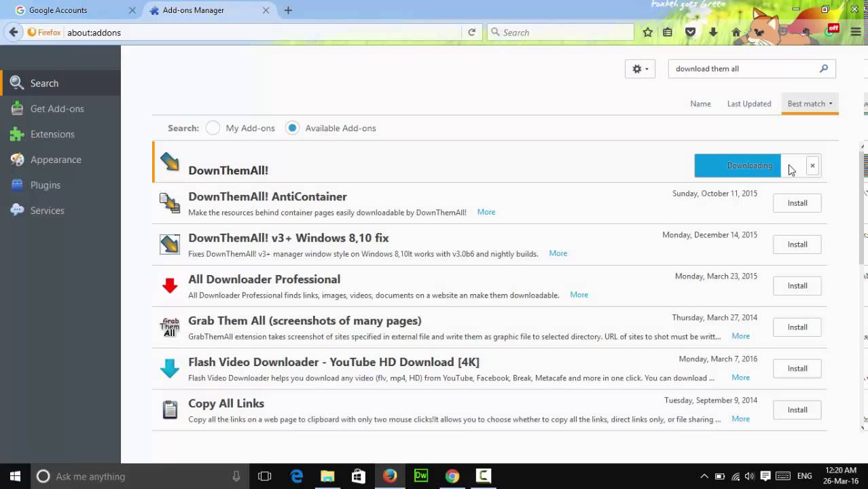Click the DownThemAll! v3+ Windows fix icon
Screen dimensions: 868x489
(170, 244)
